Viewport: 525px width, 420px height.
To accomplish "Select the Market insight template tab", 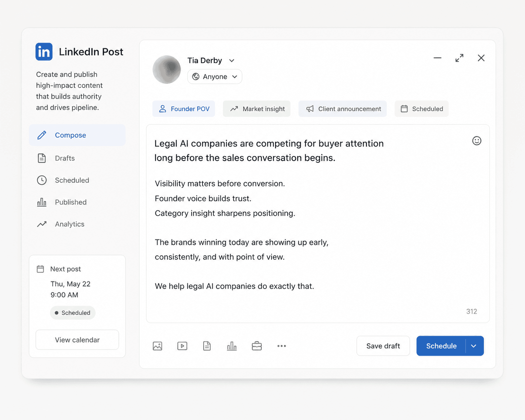I will click(257, 109).
